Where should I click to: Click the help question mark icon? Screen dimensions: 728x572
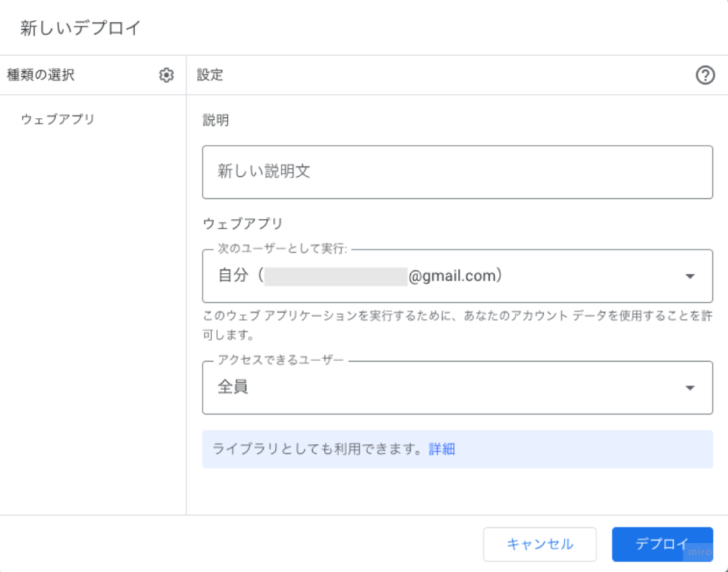point(705,75)
